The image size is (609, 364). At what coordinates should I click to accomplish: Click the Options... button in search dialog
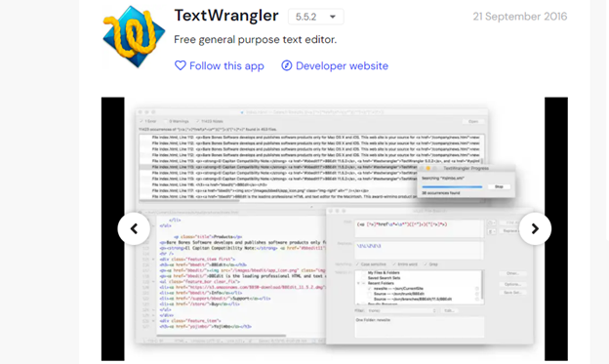512,284
